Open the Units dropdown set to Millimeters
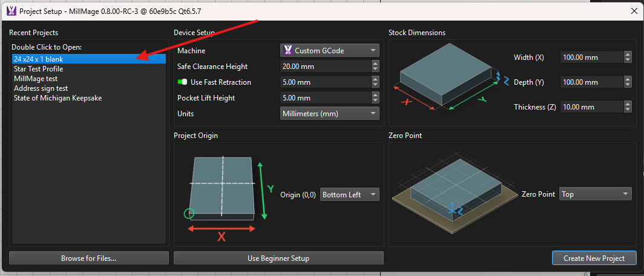 pos(329,113)
